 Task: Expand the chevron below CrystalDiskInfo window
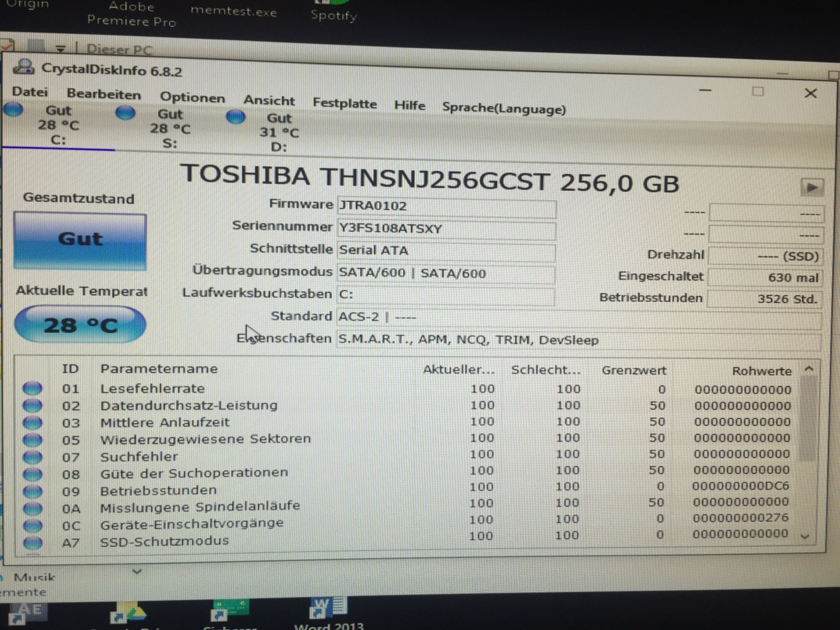click(x=137, y=571)
